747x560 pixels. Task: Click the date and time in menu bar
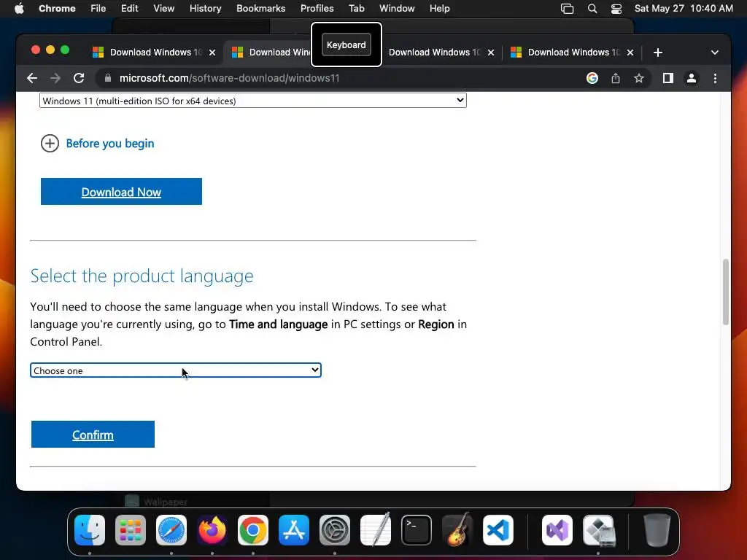point(684,8)
